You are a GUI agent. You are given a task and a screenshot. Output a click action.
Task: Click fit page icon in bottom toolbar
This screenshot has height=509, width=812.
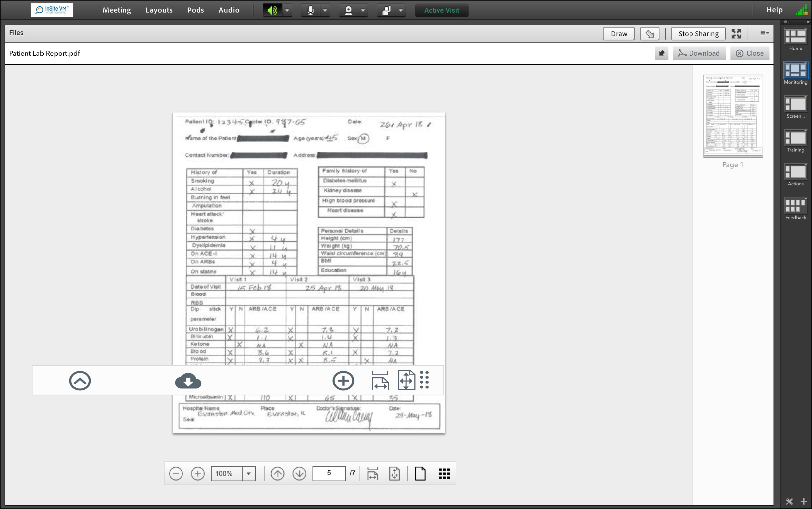pos(395,474)
